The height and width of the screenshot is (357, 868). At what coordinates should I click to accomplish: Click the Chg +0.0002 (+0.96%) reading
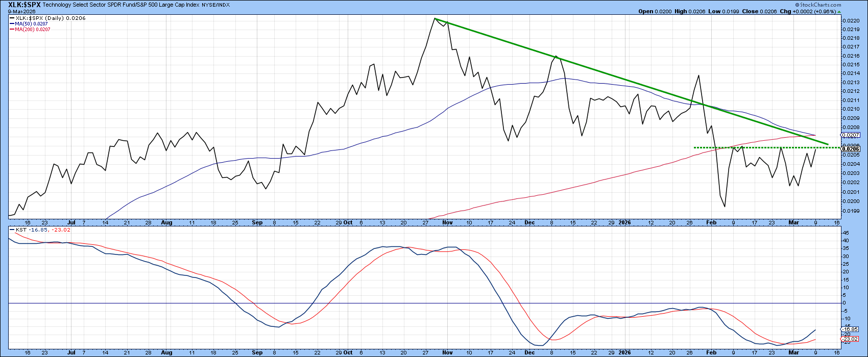click(x=809, y=11)
